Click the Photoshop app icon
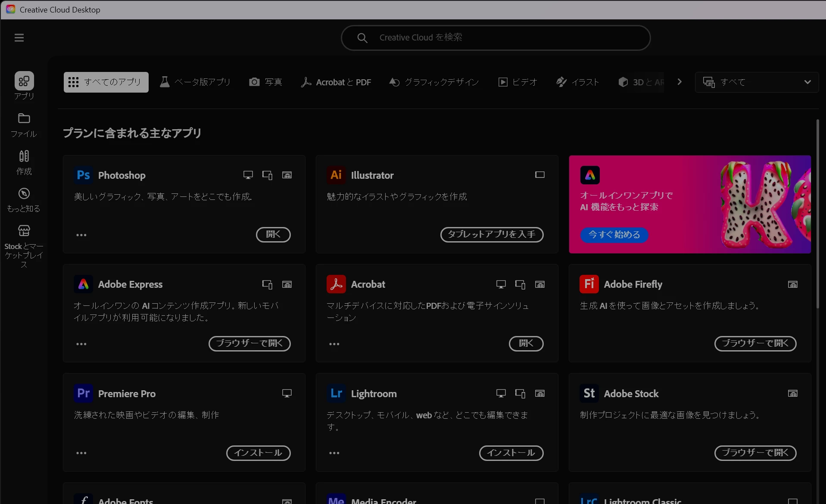The image size is (826, 504). pyautogui.click(x=84, y=175)
